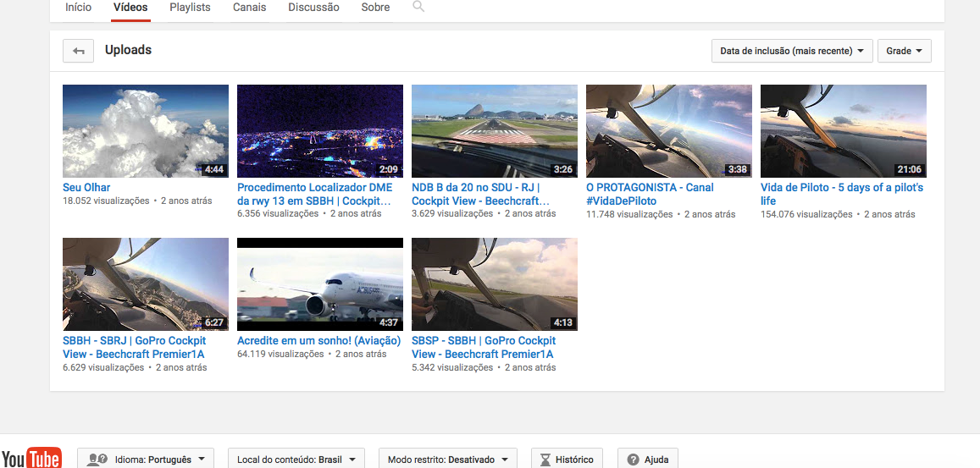Go to the Discussão tab

coord(313,8)
